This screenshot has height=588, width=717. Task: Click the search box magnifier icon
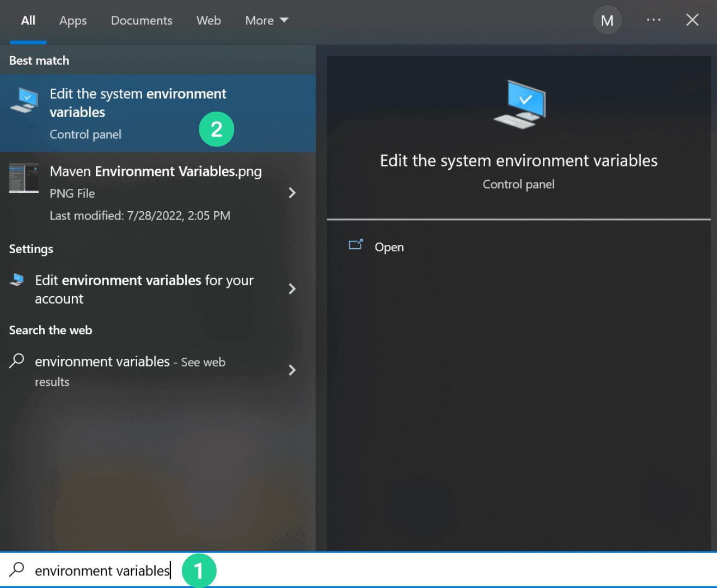click(x=17, y=569)
